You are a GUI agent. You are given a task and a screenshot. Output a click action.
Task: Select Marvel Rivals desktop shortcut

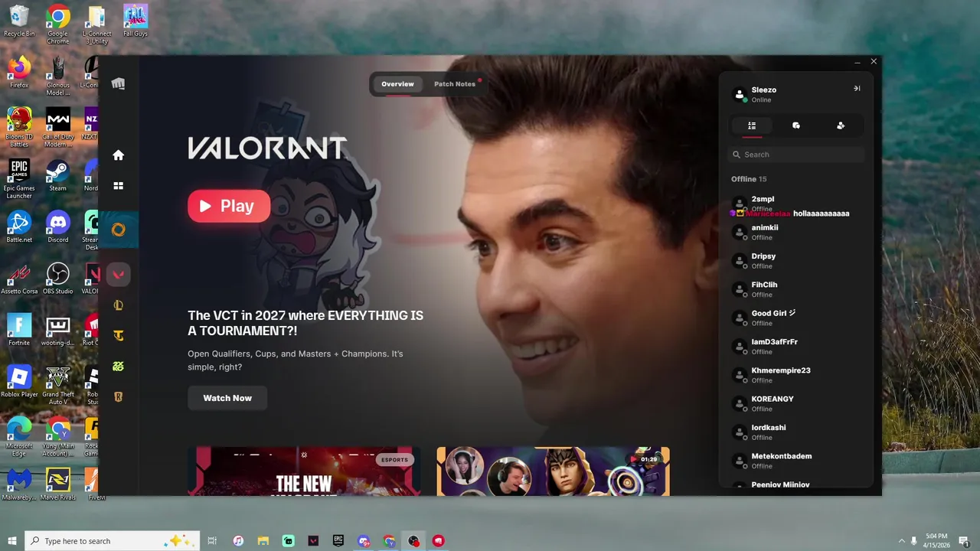coord(58,484)
